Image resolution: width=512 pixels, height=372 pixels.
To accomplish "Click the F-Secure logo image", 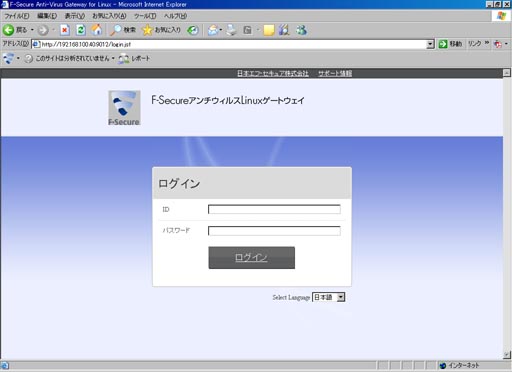I will click(x=124, y=108).
